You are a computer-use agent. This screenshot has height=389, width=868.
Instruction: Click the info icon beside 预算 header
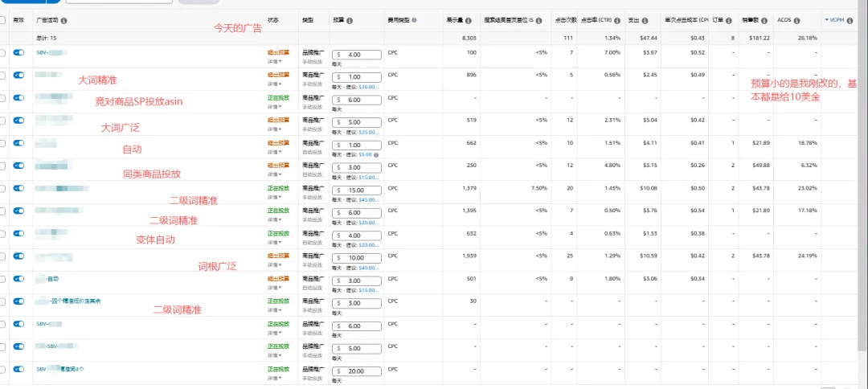click(x=350, y=21)
